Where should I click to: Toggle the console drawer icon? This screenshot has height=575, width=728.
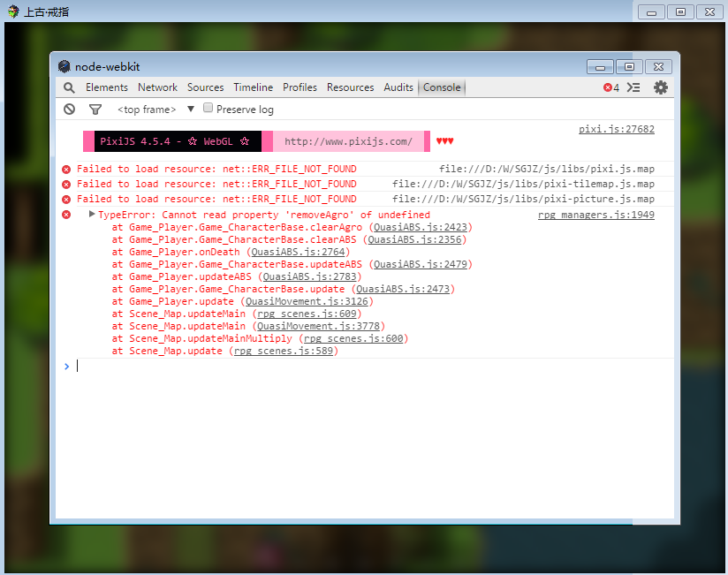[x=633, y=87]
